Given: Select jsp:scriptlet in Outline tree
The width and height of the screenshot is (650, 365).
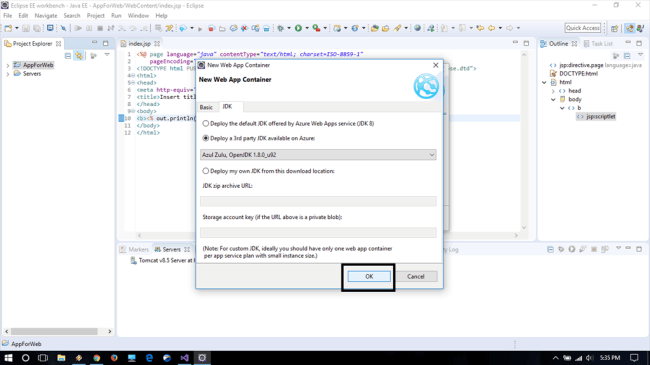Looking at the screenshot, I should point(597,117).
